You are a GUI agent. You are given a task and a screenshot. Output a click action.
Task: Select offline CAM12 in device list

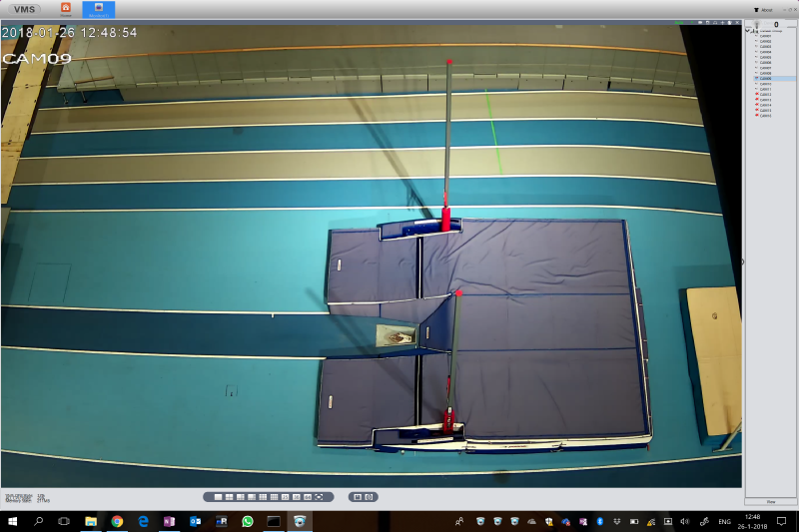[765, 95]
